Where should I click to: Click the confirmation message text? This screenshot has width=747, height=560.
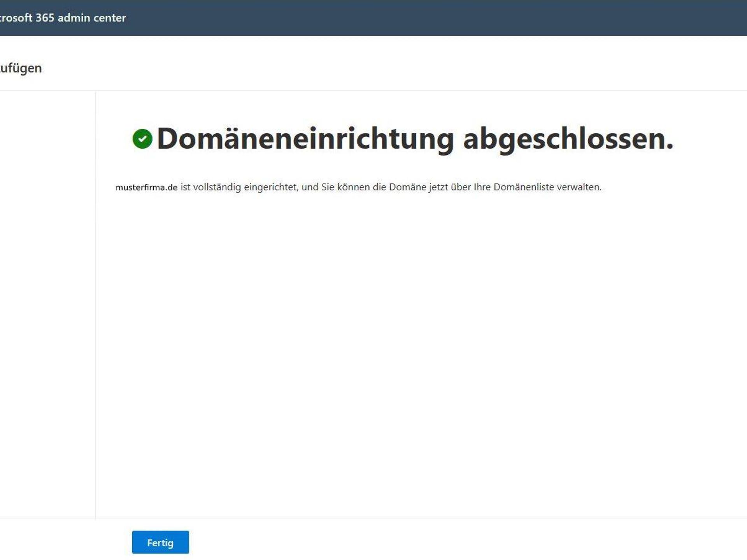358,187
